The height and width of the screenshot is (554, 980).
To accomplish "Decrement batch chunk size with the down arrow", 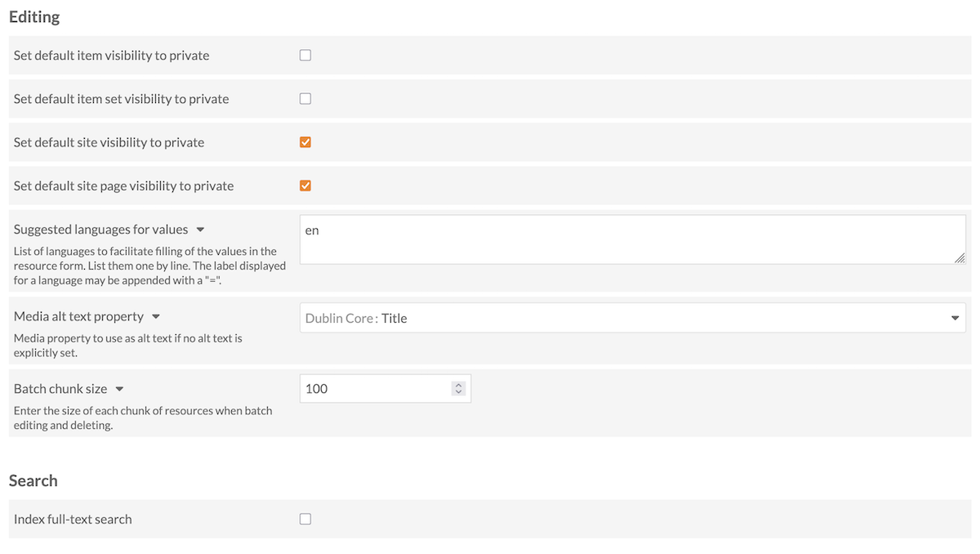I will coord(458,392).
